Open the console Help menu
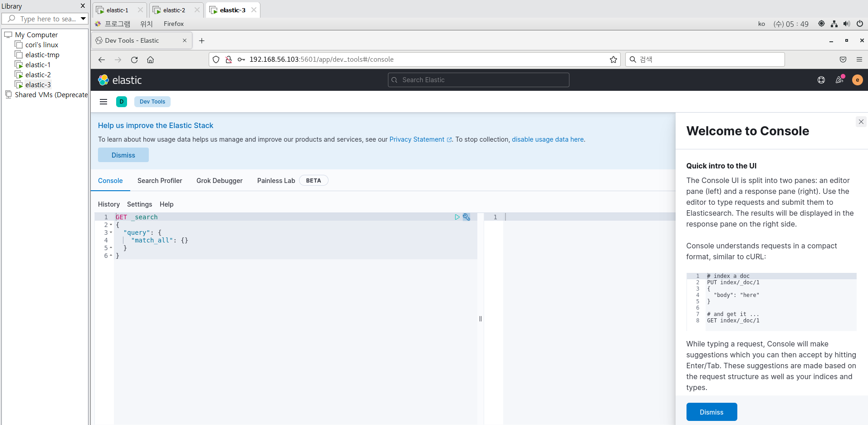 [x=167, y=204]
